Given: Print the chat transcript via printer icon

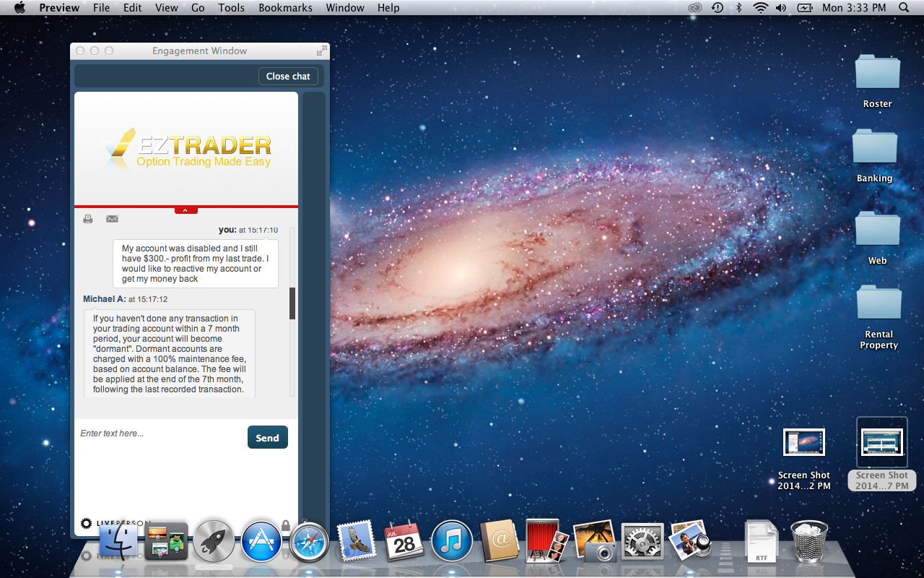Looking at the screenshot, I should [x=88, y=219].
